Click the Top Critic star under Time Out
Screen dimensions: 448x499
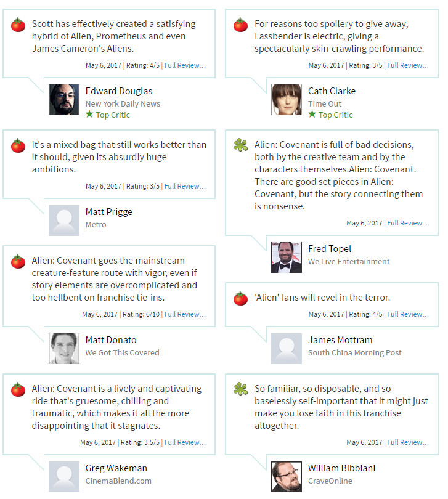(x=312, y=115)
